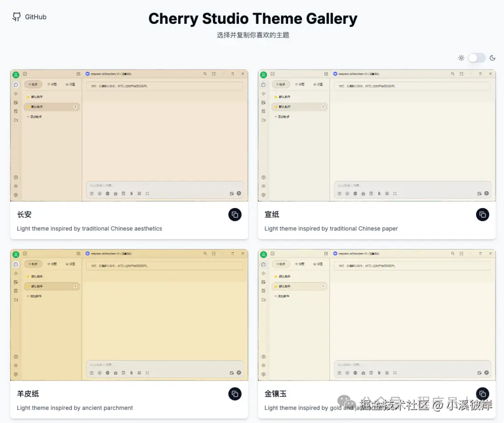The width and height of the screenshot is (504, 423).
Task: Click settings gear icon in 金镶玉 preview sidebar
Action: coord(264,374)
